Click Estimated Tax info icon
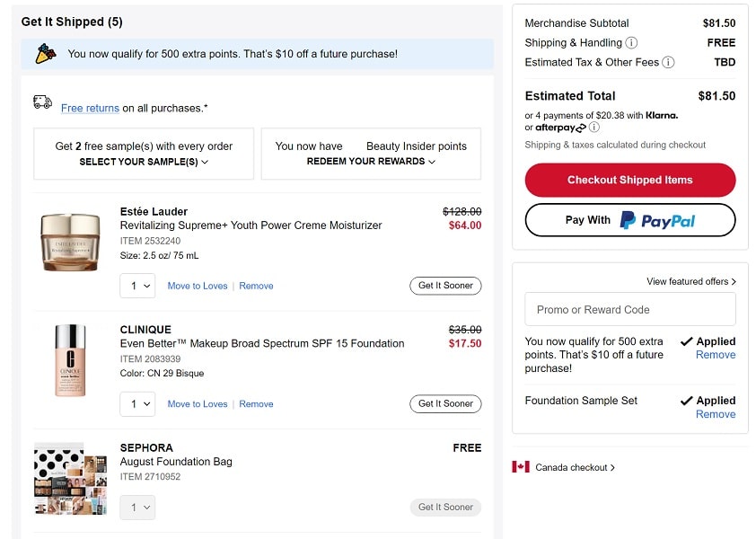The width and height of the screenshot is (756, 539). [x=668, y=63]
